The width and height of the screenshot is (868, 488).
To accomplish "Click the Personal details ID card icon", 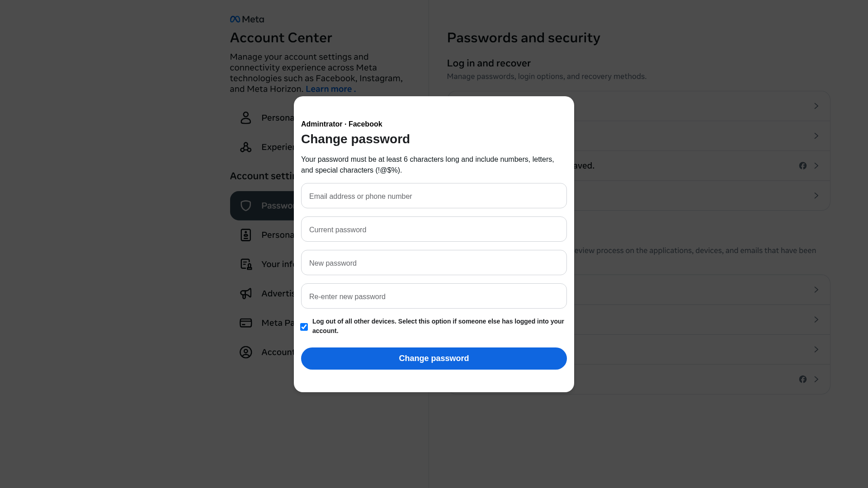I will (x=245, y=235).
